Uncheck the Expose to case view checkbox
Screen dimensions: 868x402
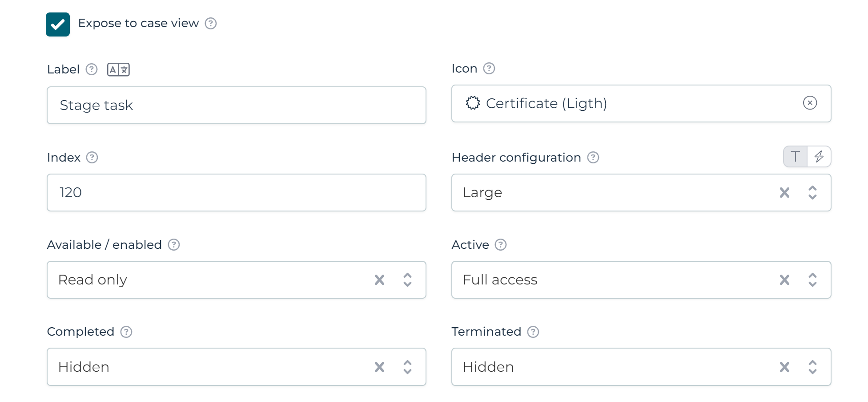(58, 24)
